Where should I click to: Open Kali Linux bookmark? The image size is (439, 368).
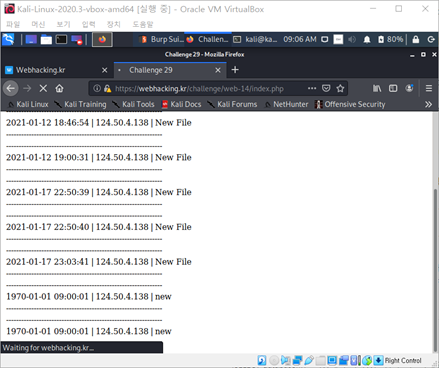coord(28,104)
